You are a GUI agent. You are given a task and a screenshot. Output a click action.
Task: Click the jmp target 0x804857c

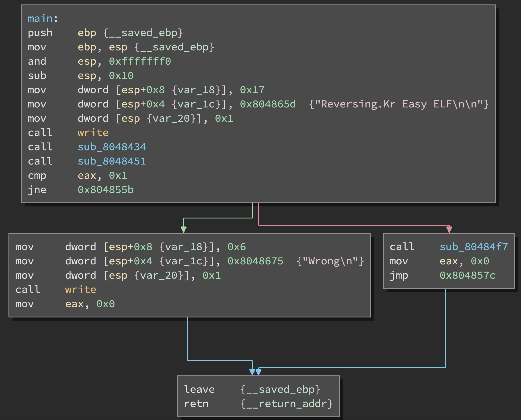pos(467,275)
